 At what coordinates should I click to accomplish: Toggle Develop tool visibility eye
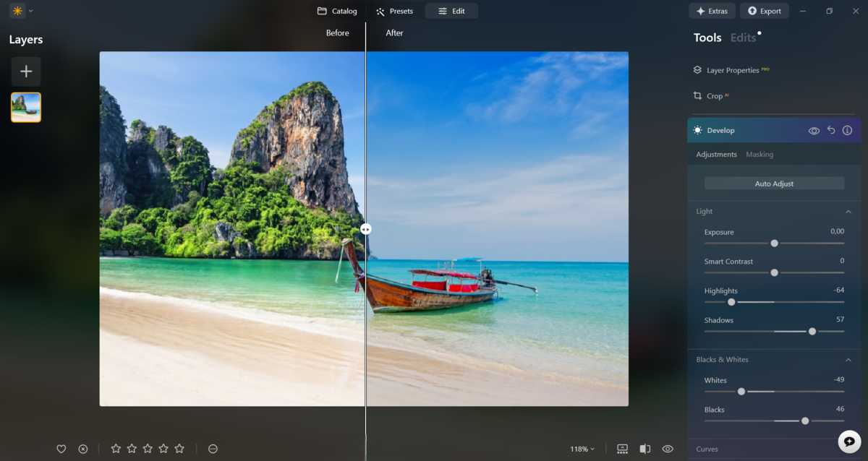coord(814,131)
